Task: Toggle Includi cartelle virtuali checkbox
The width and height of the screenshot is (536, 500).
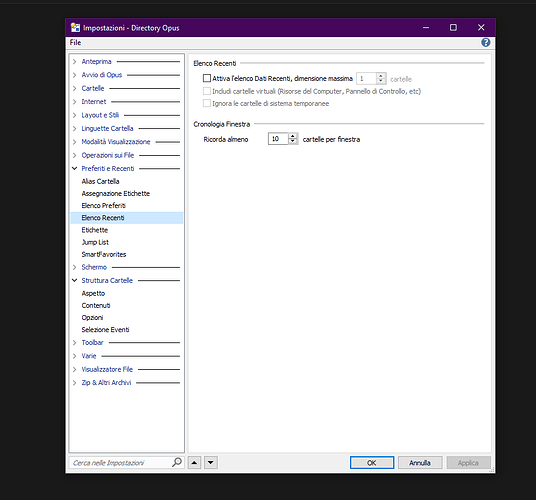Action: point(207,91)
